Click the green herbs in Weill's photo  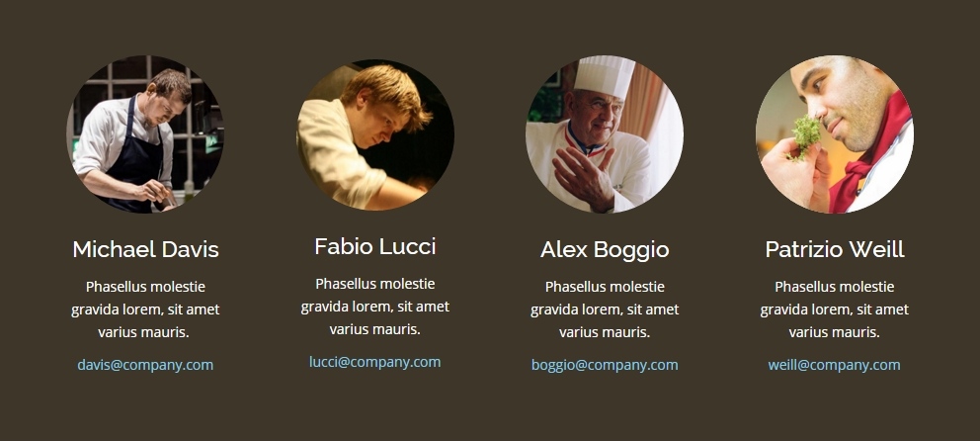(x=805, y=135)
